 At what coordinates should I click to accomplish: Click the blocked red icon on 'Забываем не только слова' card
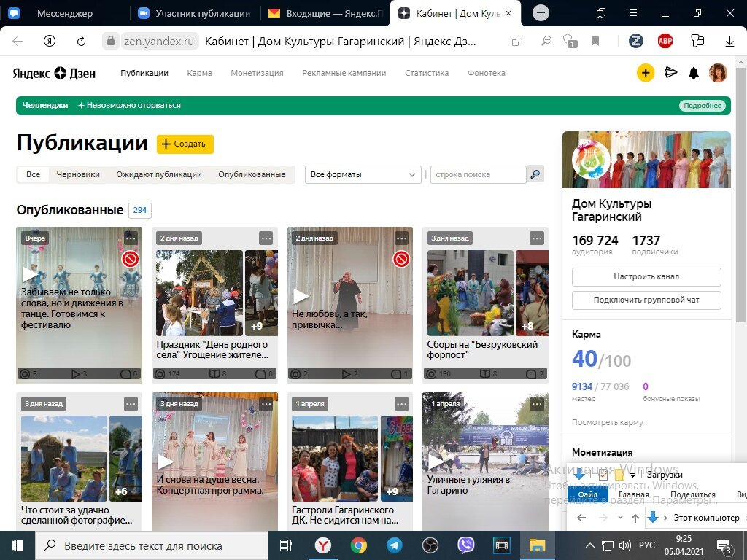(130, 259)
